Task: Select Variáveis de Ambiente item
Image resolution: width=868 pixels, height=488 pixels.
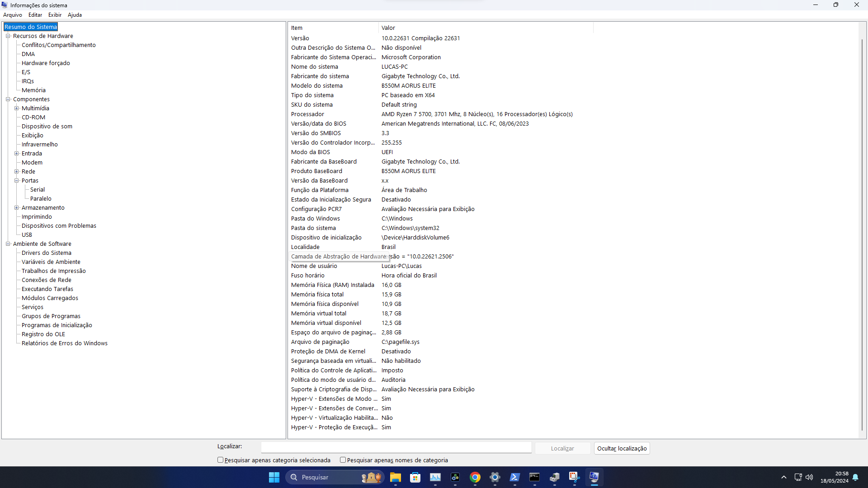Action: (51, 262)
